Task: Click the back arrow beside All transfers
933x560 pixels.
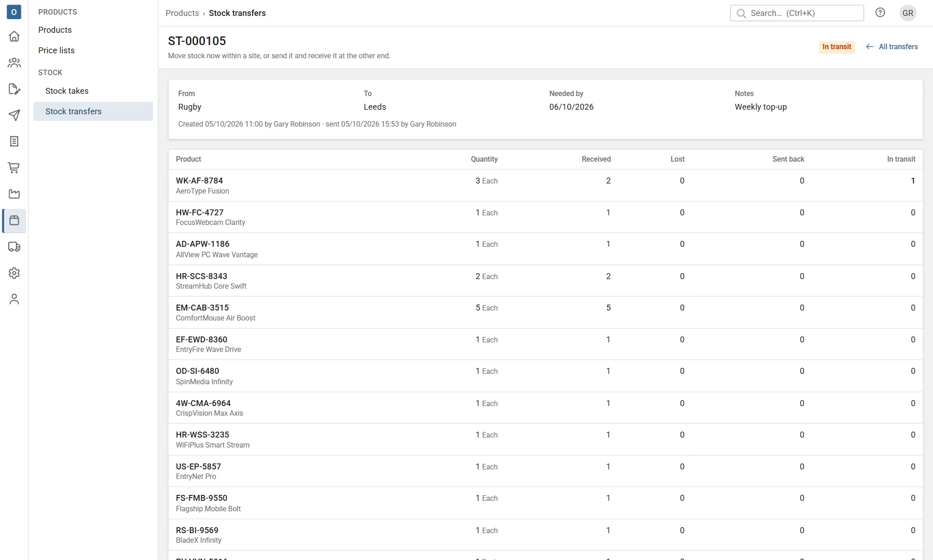Action: pyautogui.click(x=870, y=46)
